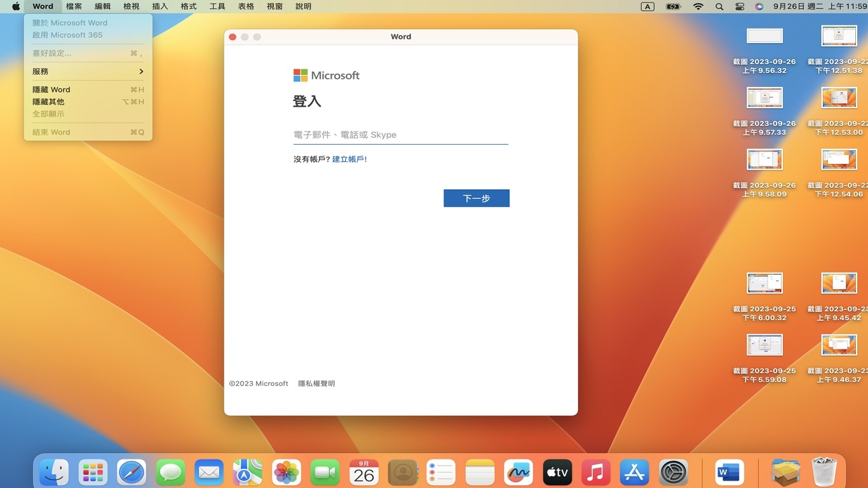The height and width of the screenshot is (488, 868).
Task: Click the Word menu title
Action: click(43, 6)
